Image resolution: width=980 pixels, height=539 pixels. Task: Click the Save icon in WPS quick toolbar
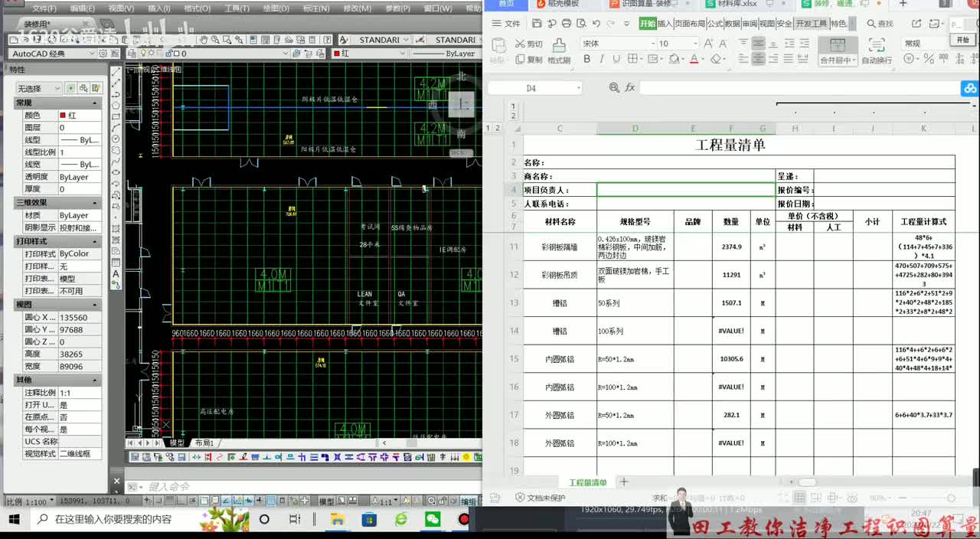tap(537, 24)
